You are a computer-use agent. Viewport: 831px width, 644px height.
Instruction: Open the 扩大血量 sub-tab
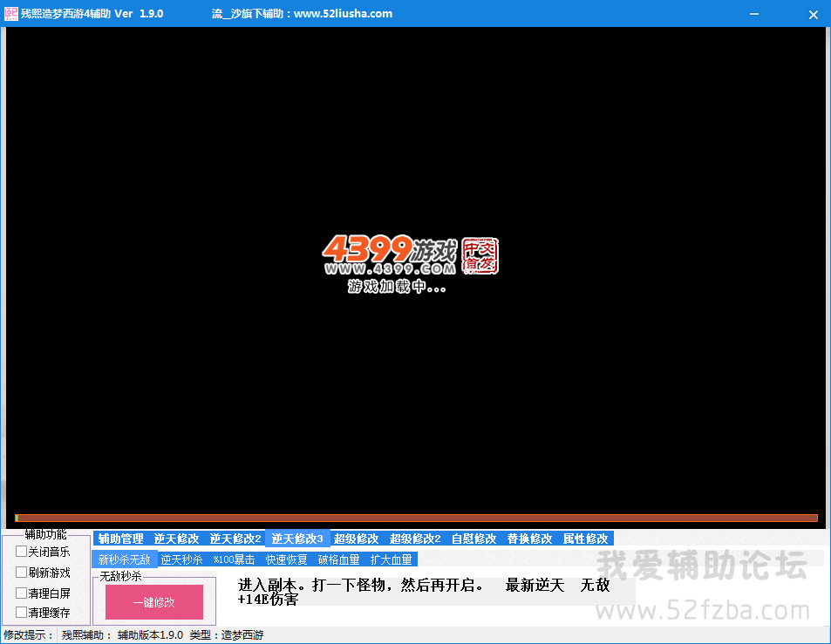pyautogui.click(x=392, y=559)
